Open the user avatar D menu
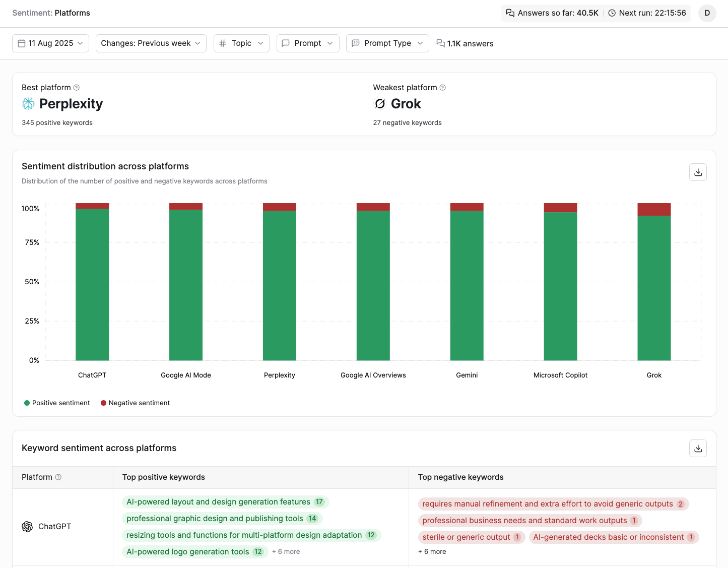Image resolution: width=728 pixels, height=568 pixels. coord(707,13)
